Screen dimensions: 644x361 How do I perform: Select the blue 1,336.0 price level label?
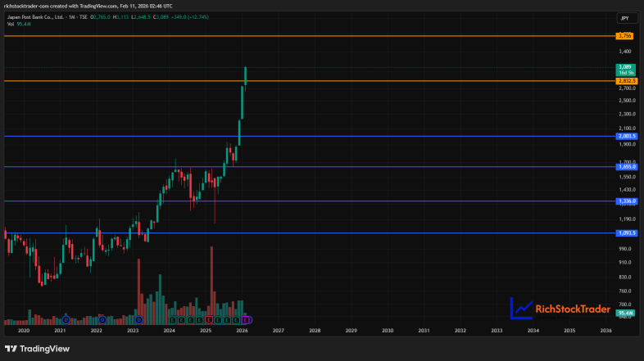click(x=627, y=201)
